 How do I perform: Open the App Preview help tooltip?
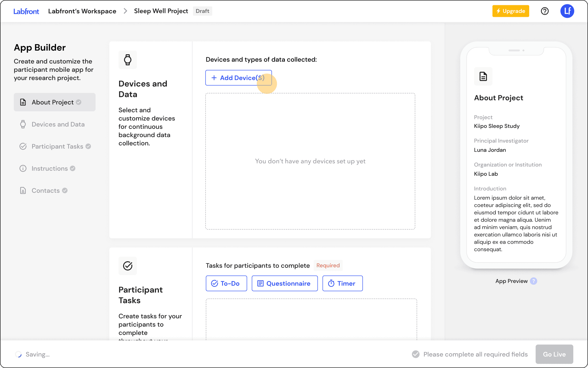(x=534, y=281)
